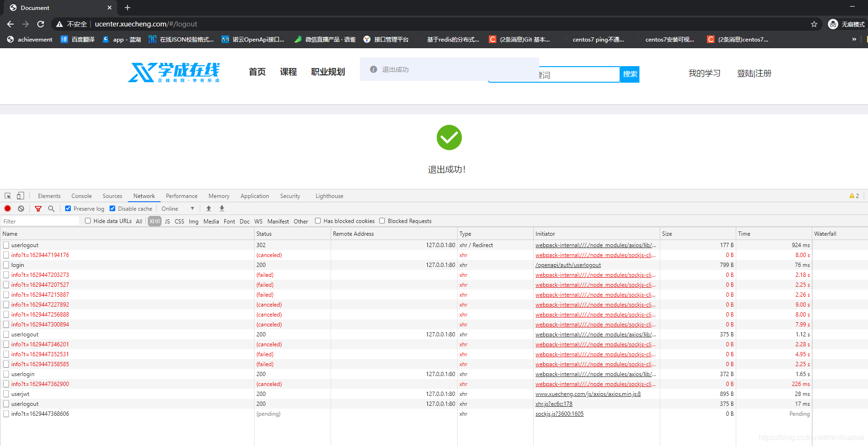Click the not-secure warning icon in the address bar

pos(60,24)
